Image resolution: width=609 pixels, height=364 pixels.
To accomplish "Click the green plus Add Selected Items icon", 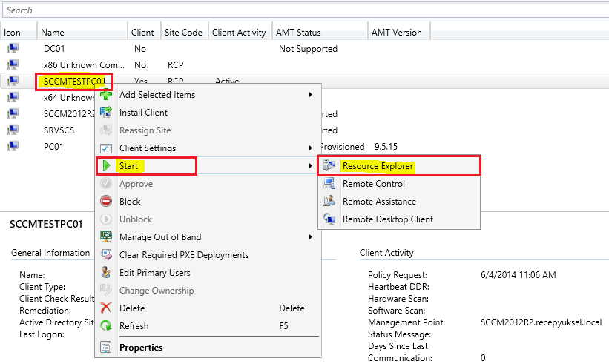I will click(x=106, y=95).
